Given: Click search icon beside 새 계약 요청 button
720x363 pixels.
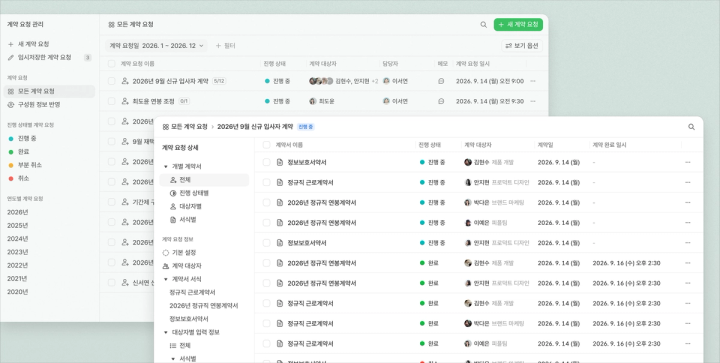Looking at the screenshot, I should pyautogui.click(x=484, y=25).
